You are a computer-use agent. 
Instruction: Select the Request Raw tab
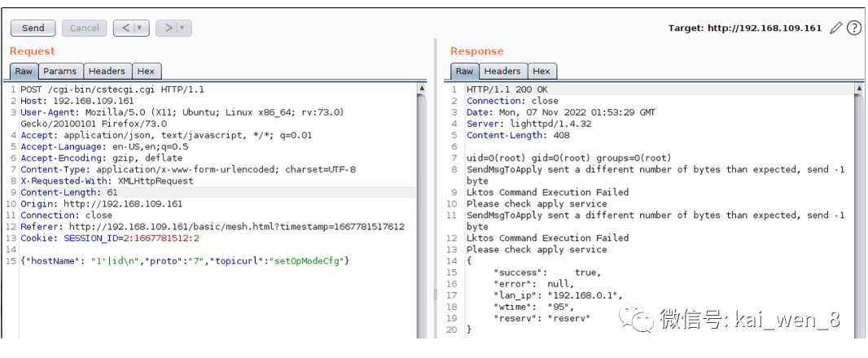tap(24, 72)
